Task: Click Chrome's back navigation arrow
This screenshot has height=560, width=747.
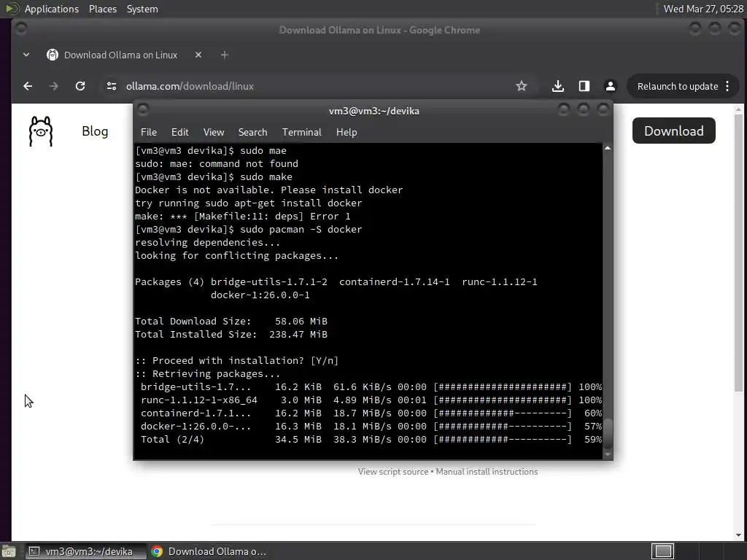Action: [x=28, y=86]
